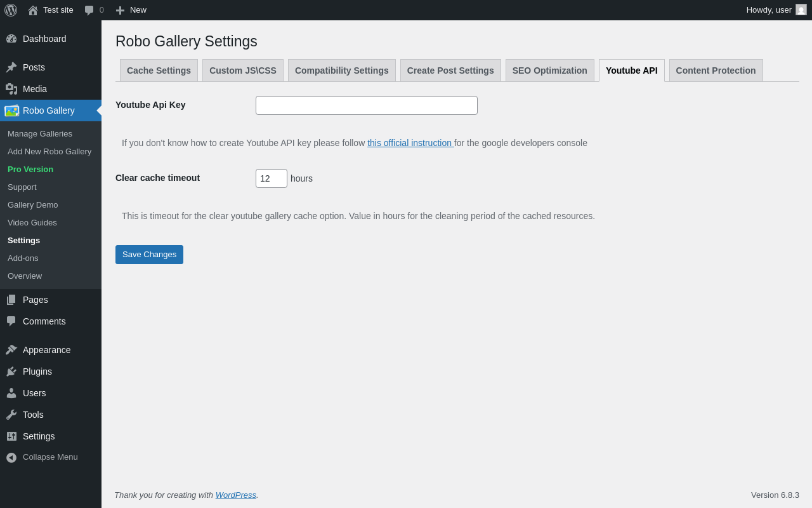Open the comments bubble icon in admin bar
Image resolution: width=812 pixels, height=508 pixels.
pyautogui.click(x=89, y=10)
